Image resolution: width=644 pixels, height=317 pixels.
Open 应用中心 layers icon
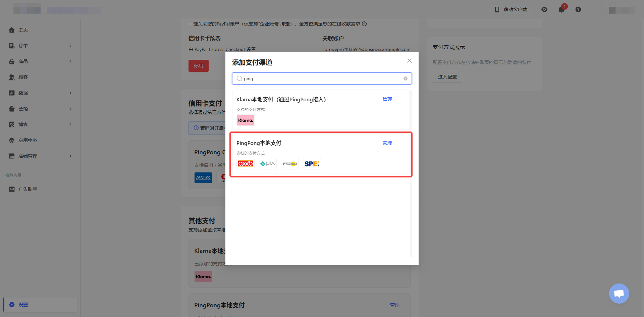12,140
